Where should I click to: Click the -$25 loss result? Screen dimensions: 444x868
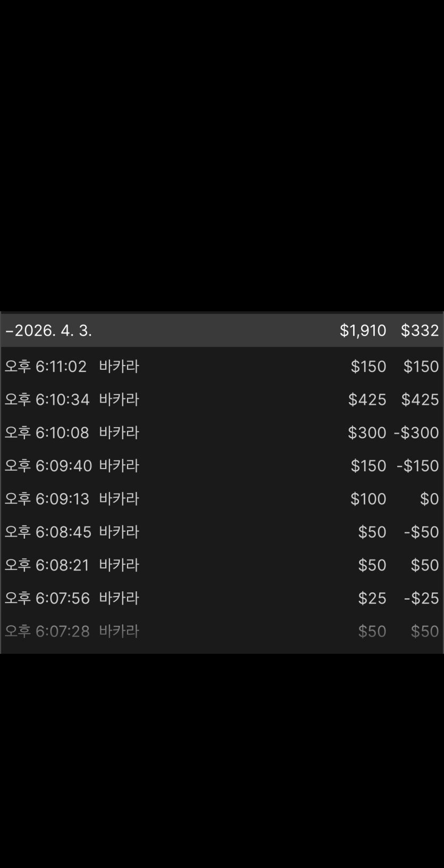click(x=421, y=598)
